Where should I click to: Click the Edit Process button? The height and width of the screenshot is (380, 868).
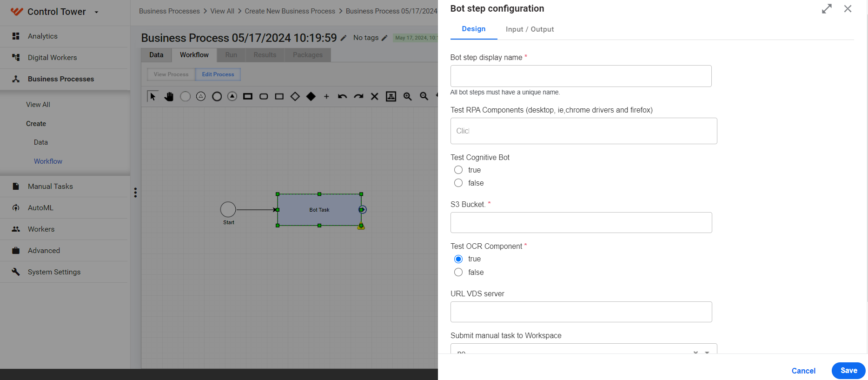(x=218, y=74)
